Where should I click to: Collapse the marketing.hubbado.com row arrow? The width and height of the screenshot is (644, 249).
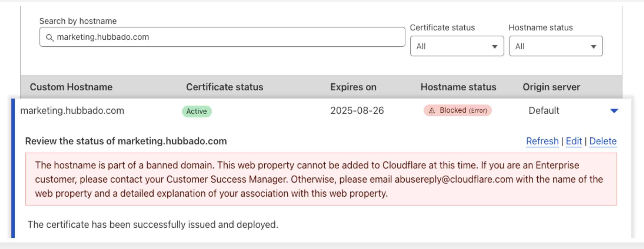[614, 111]
